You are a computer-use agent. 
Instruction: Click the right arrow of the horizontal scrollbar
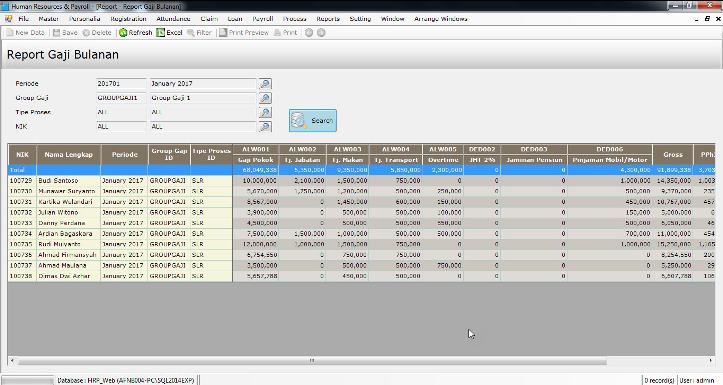tap(711, 361)
